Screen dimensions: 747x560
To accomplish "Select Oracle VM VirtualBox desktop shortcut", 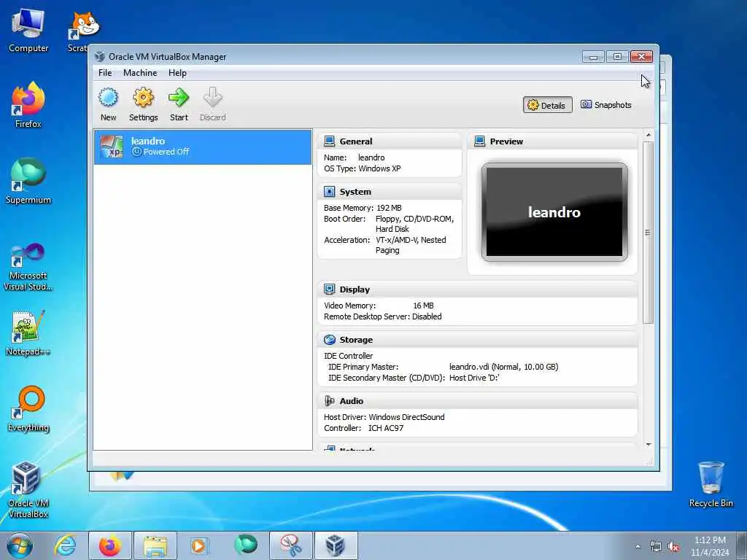I will tap(28, 490).
